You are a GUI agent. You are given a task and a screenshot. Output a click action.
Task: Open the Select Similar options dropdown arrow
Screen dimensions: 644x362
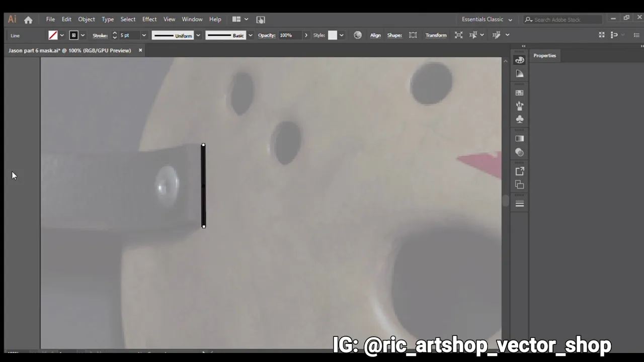481,35
